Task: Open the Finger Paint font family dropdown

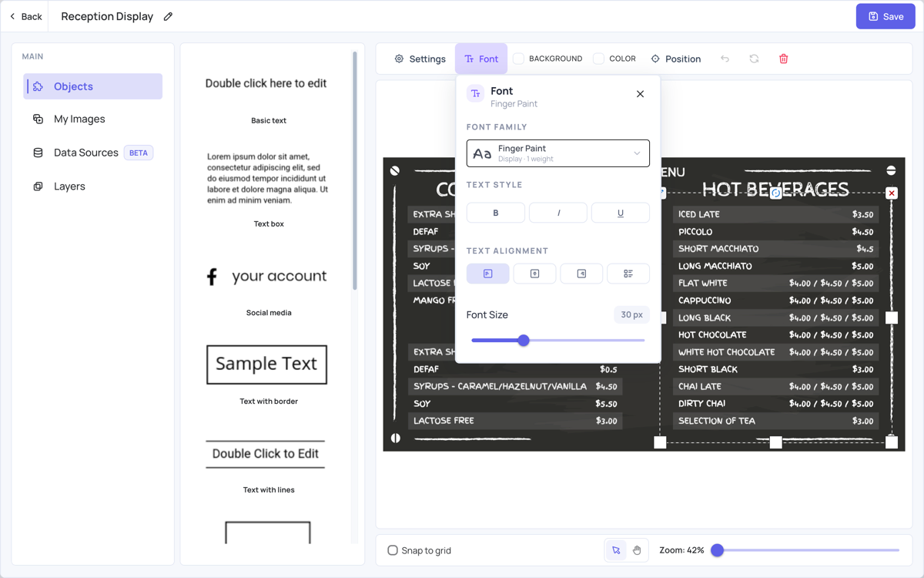Action: (558, 153)
